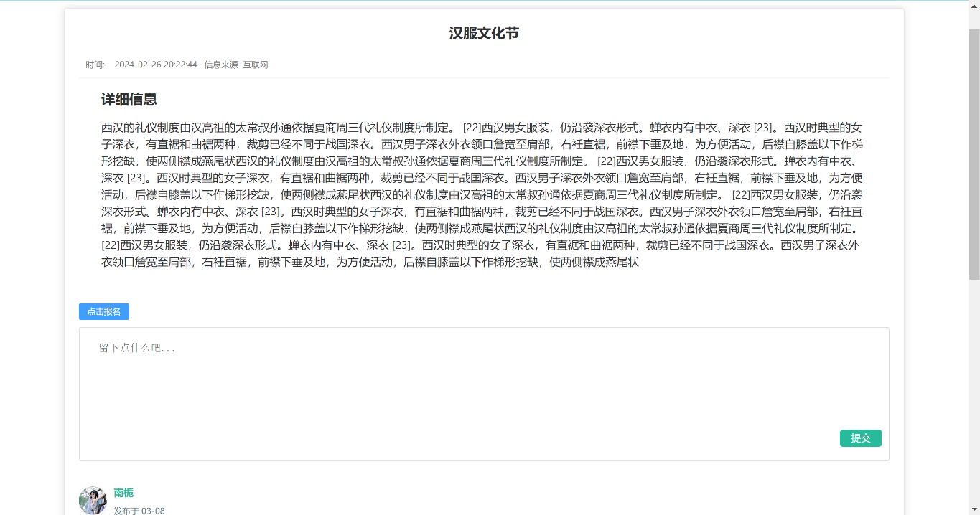The height and width of the screenshot is (515, 980).
Task: Click the page vertical scrollbar thumb
Action: 974,153
